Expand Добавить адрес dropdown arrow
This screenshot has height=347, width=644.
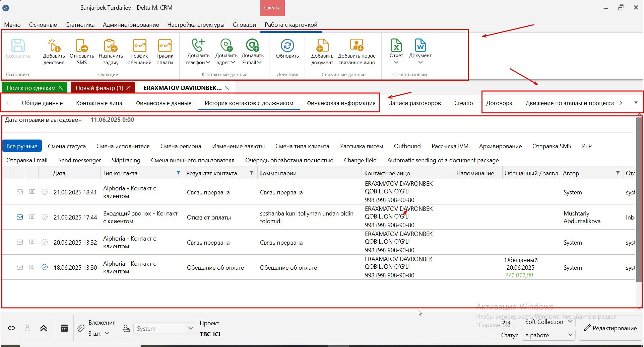coord(233,63)
